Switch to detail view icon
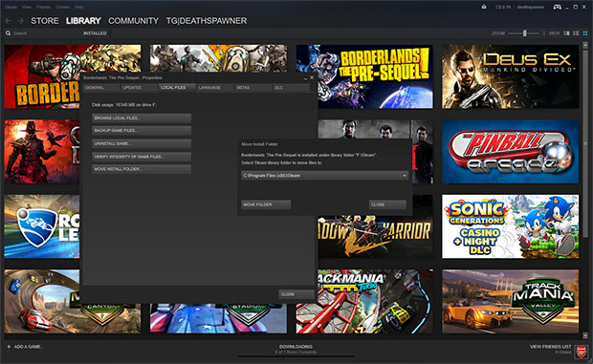The image size is (593, 364). pos(566,33)
